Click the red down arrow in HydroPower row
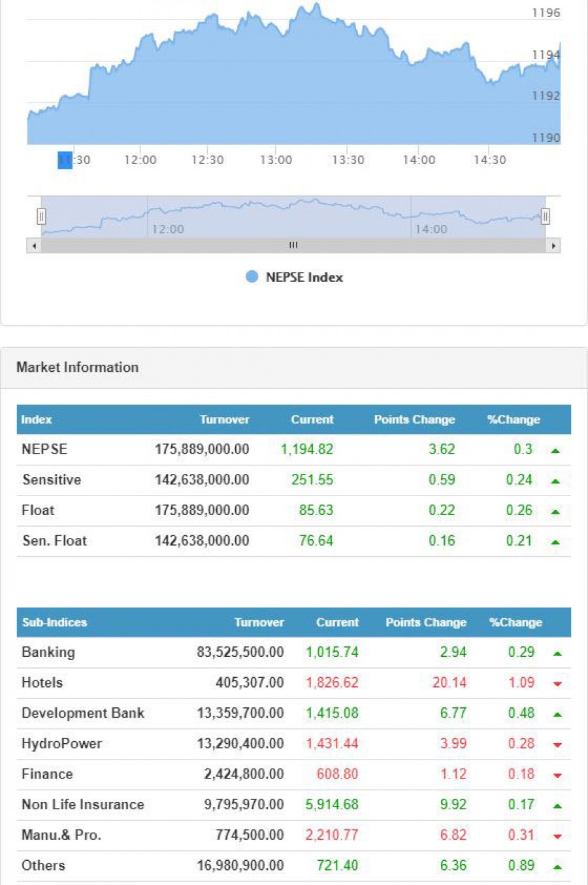This screenshot has height=885, width=588. pos(557,744)
